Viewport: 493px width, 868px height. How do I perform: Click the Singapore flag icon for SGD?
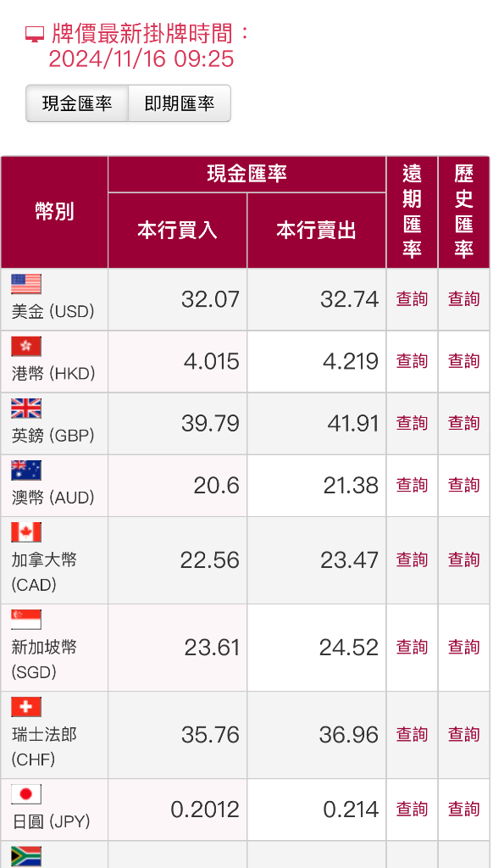(x=26, y=620)
